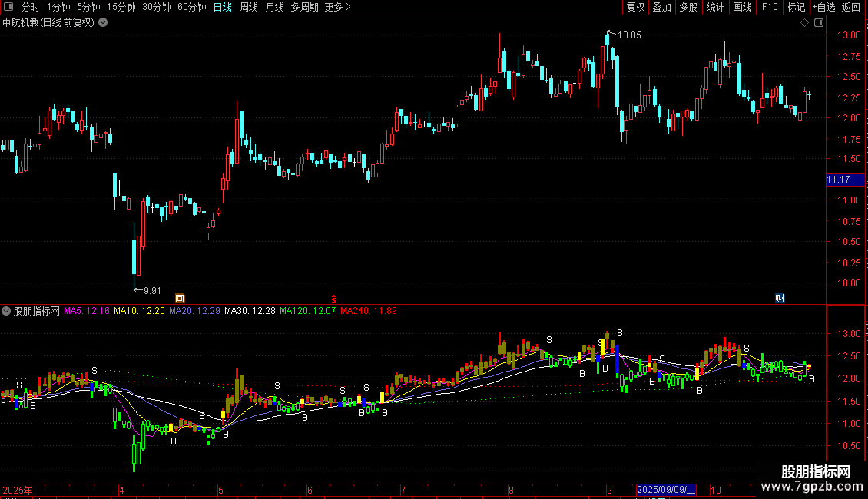
Task: Select the 15分钟 period
Action: pyautogui.click(x=121, y=7)
